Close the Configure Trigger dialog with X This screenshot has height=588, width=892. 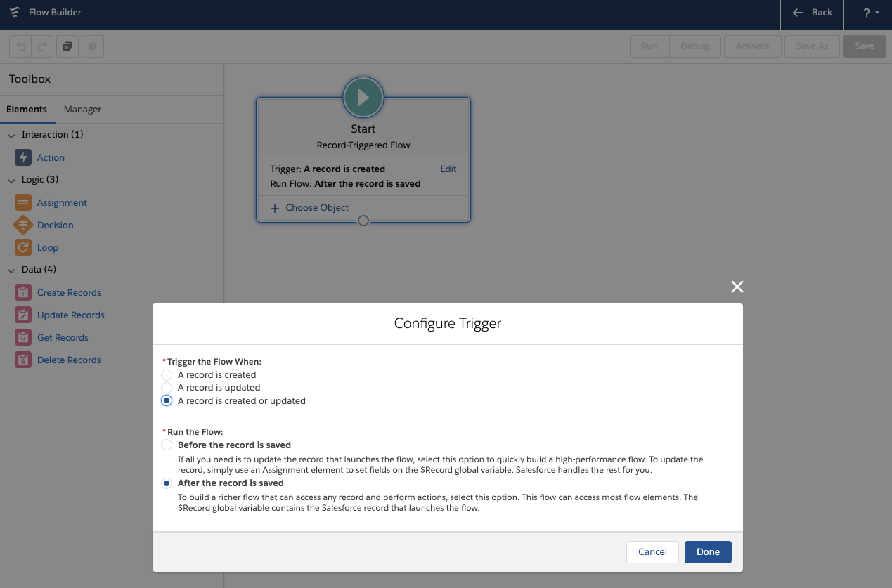737,286
